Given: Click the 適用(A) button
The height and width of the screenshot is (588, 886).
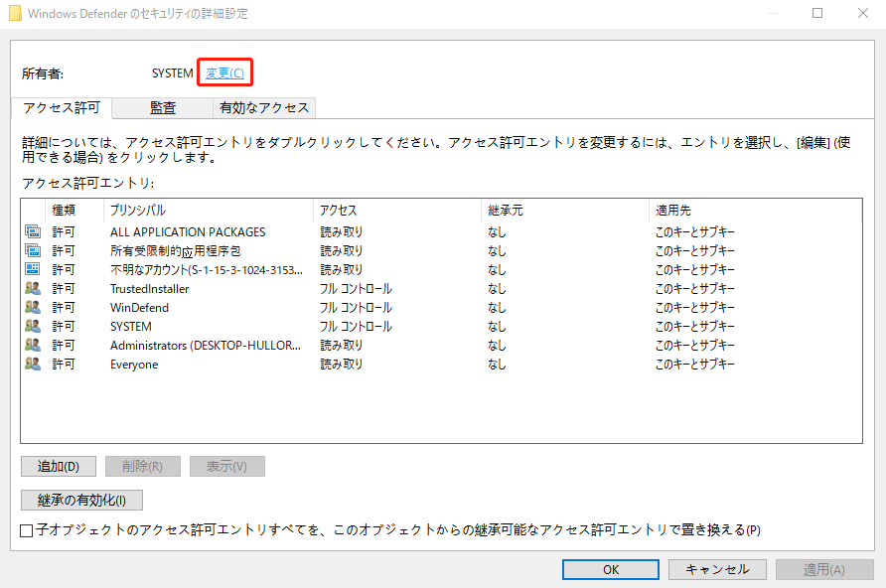Looking at the screenshot, I should pos(824,569).
